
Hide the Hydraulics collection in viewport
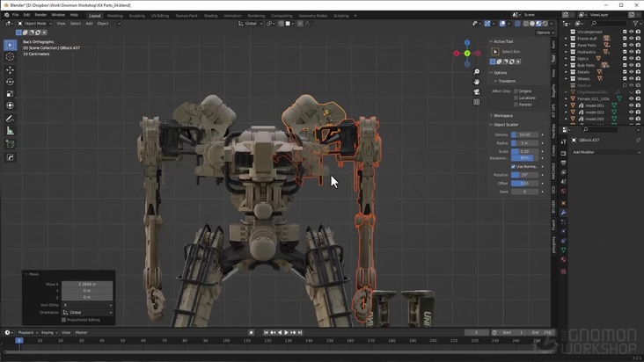point(632,52)
